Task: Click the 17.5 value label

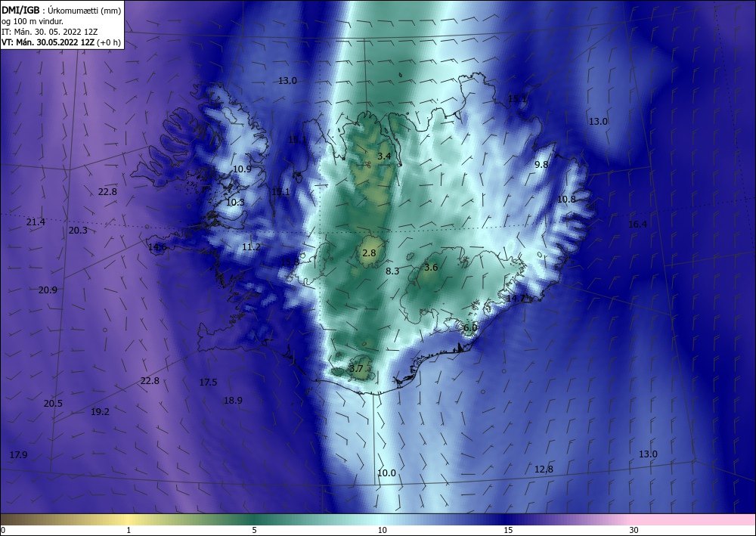Action: click(209, 383)
